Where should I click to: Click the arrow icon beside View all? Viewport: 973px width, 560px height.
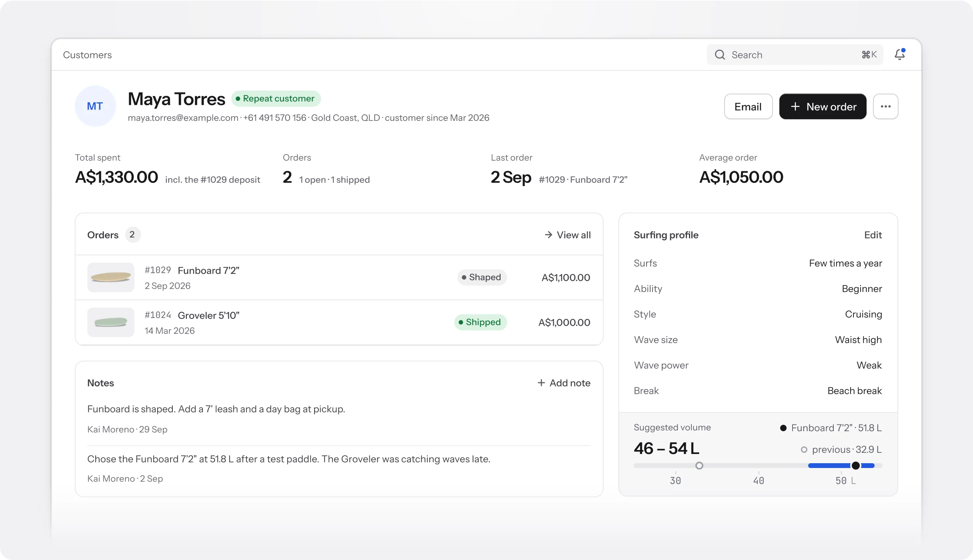point(549,235)
